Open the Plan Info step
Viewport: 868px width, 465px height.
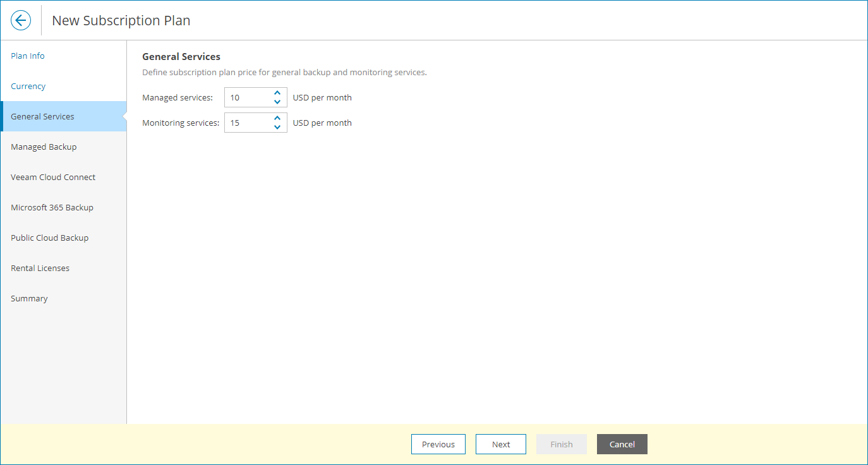point(27,56)
